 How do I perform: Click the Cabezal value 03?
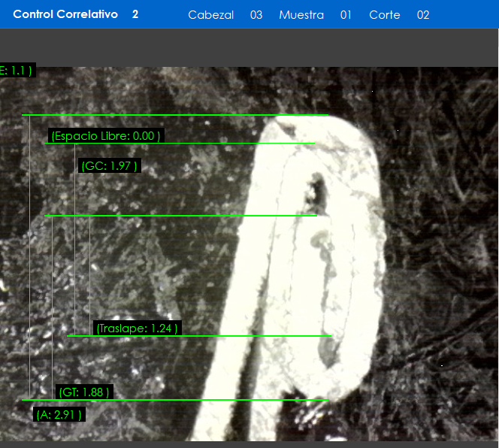[256, 15]
